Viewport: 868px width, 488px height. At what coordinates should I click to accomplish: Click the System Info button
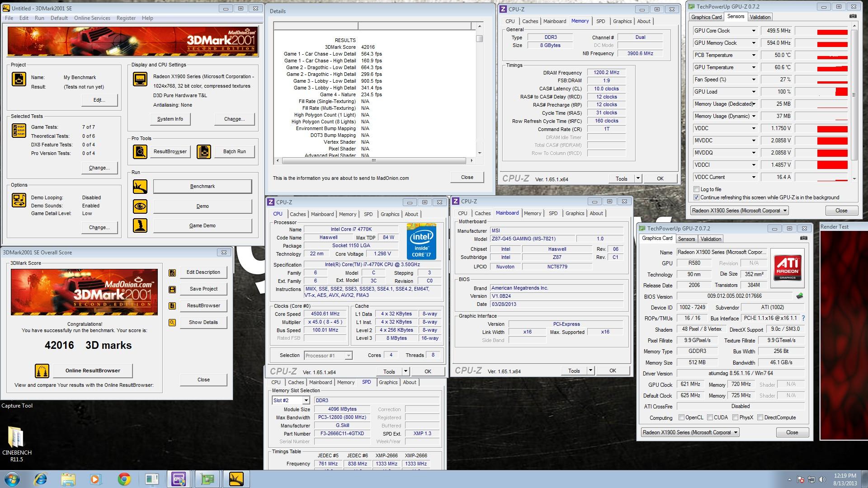point(170,119)
